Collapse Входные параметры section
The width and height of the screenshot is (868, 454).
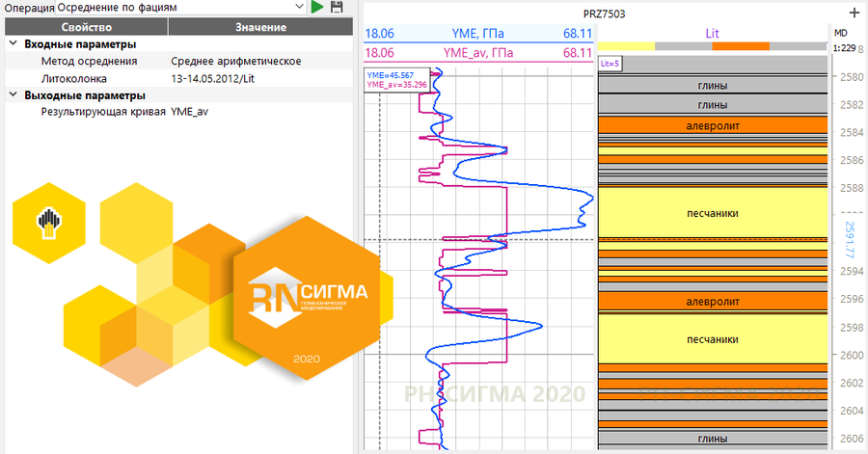[13, 44]
